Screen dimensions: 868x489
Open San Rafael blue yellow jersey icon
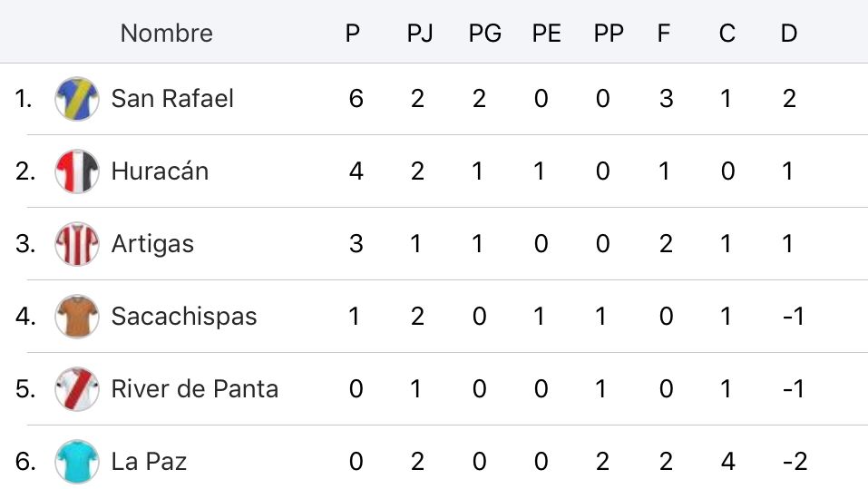(77, 99)
